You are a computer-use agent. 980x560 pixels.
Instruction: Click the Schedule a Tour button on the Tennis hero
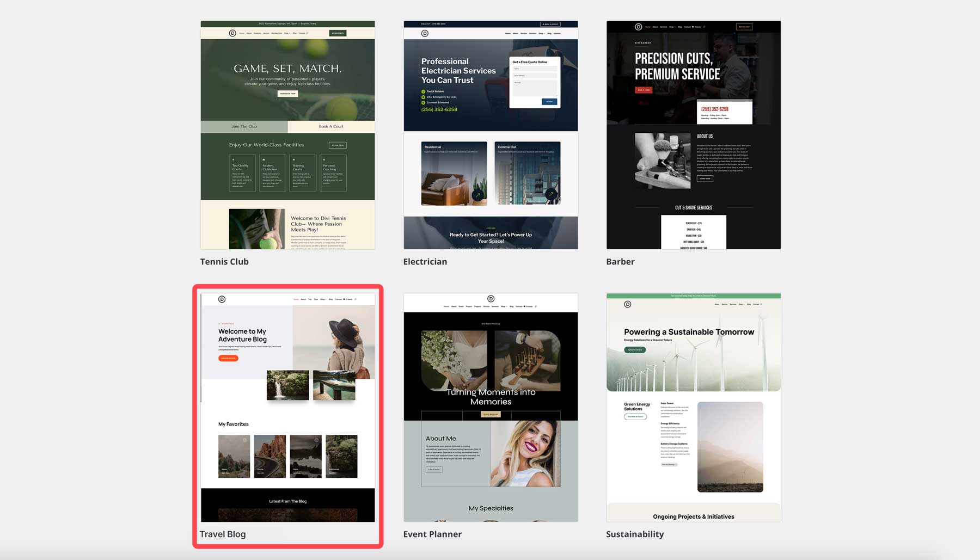tap(287, 93)
